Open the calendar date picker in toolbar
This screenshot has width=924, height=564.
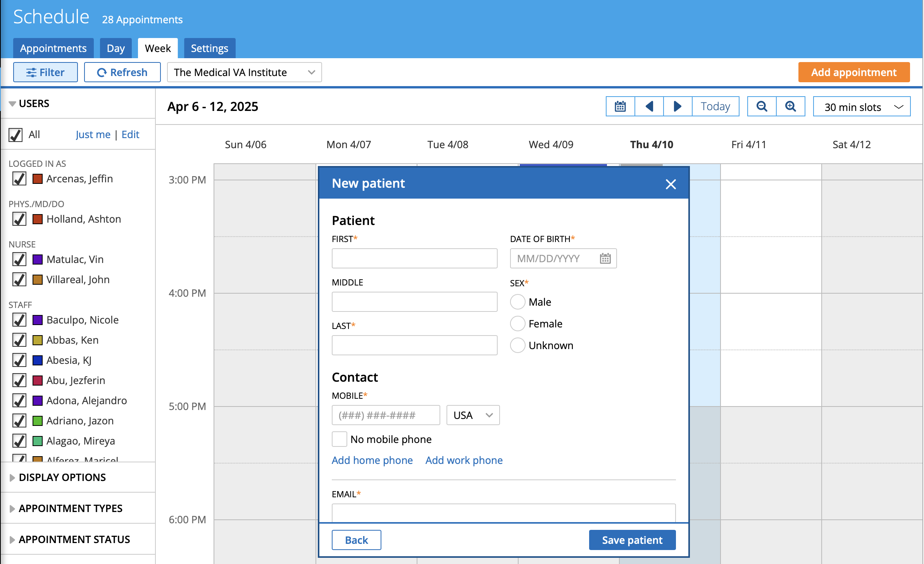pos(620,106)
